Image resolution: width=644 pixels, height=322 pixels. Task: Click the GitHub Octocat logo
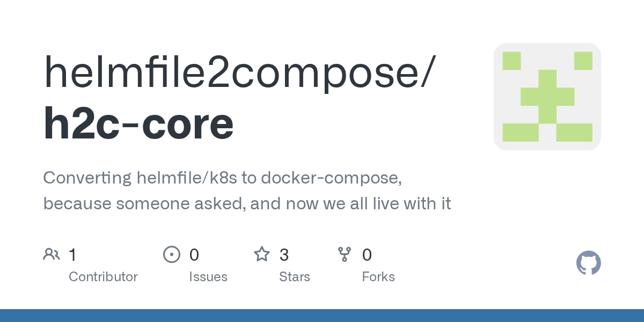pyautogui.click(x=588, y=263)
